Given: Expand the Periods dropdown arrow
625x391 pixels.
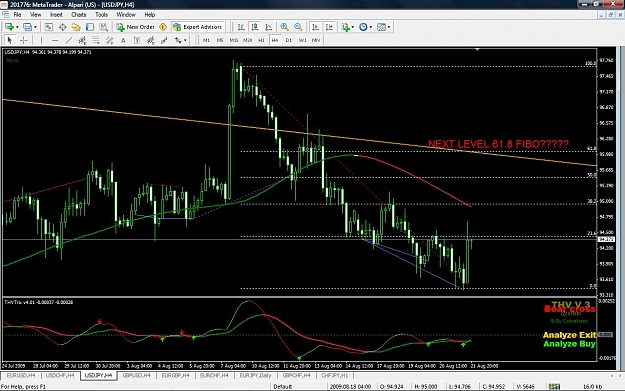Looking at the screenshot, I should click(x=371, y=27).
